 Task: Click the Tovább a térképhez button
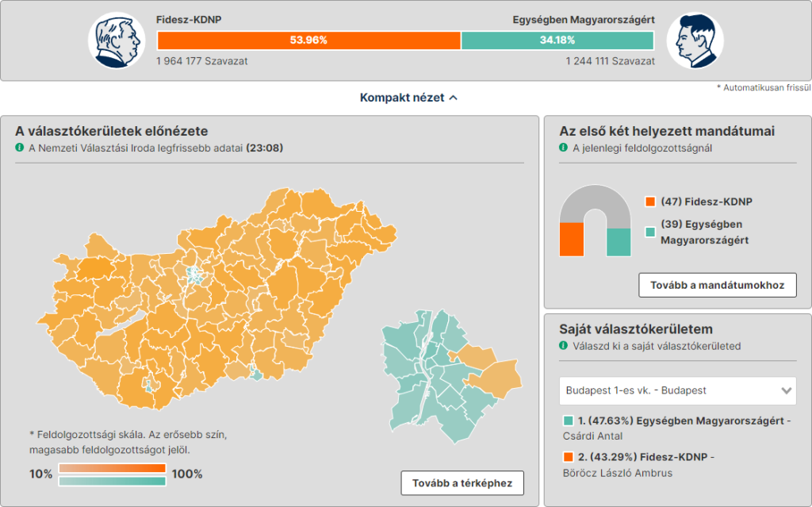click(462, 483)
